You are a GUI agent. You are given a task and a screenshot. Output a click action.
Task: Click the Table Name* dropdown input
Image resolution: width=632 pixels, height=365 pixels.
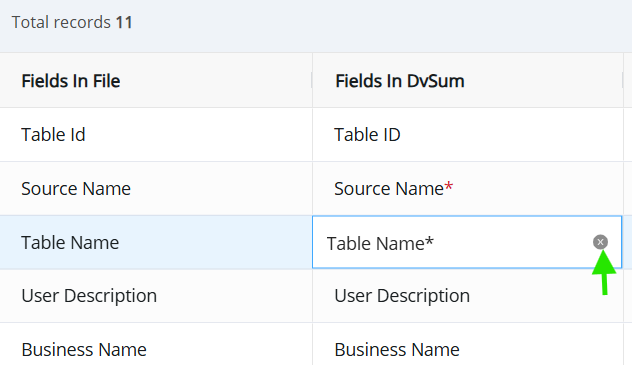click(467, 242)
